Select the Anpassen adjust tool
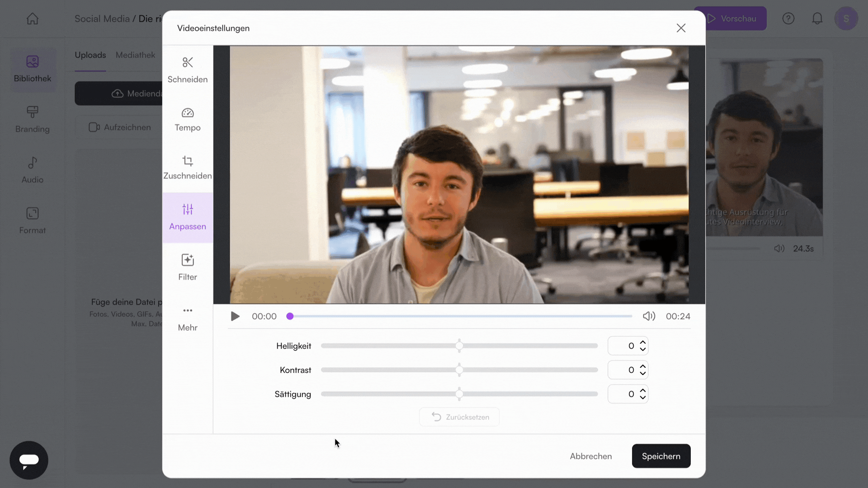868x488 pixels. (x=188, y=218)
